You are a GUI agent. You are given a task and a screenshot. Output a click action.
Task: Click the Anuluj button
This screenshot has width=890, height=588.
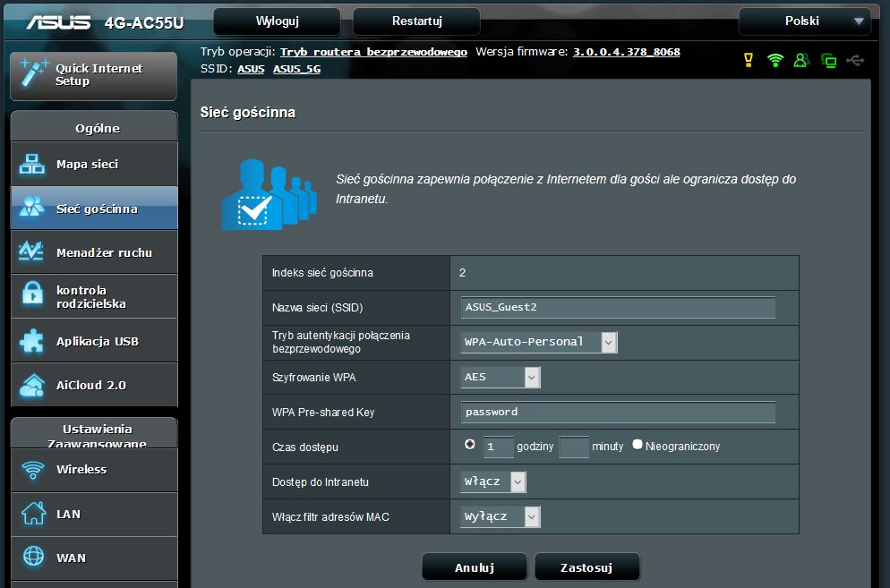[x=475, y=567]
